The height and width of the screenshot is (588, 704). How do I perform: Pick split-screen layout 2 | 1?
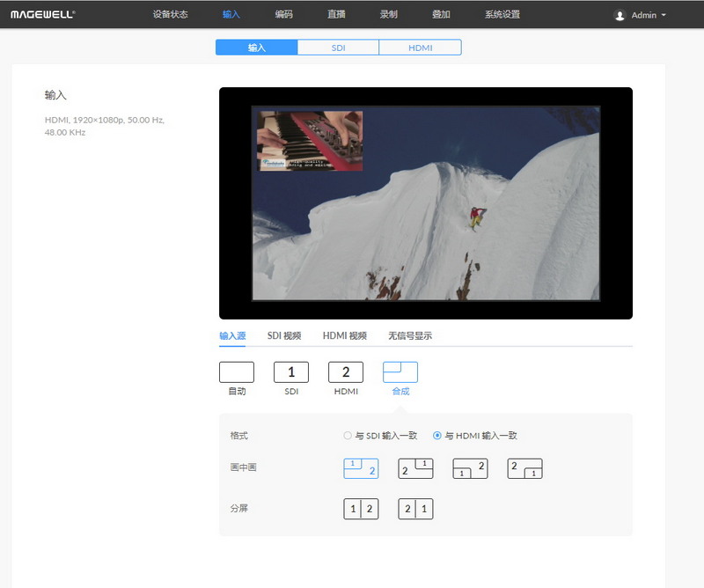point(415,509)
